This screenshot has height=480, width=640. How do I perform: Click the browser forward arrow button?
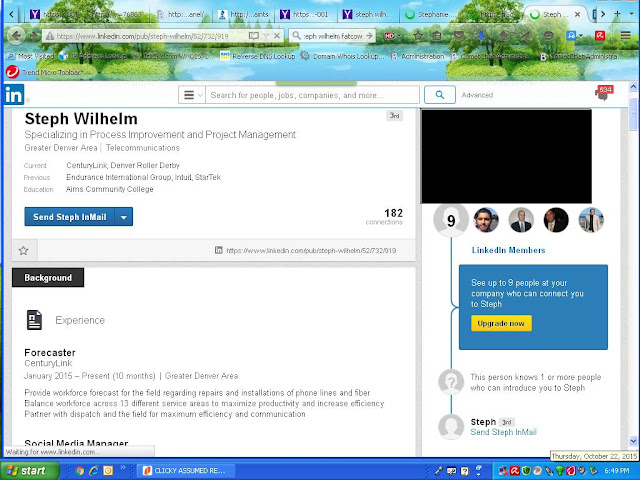[x=33, y=36]
